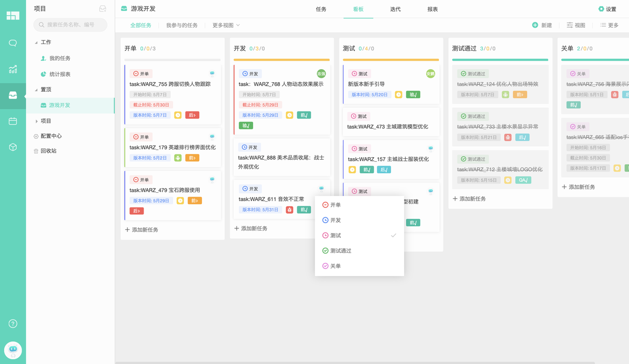Choose 测试通过 status in the popup menu
Image resolution: width=629 pixels, height=364 pixels.
(x=341, y=251)
